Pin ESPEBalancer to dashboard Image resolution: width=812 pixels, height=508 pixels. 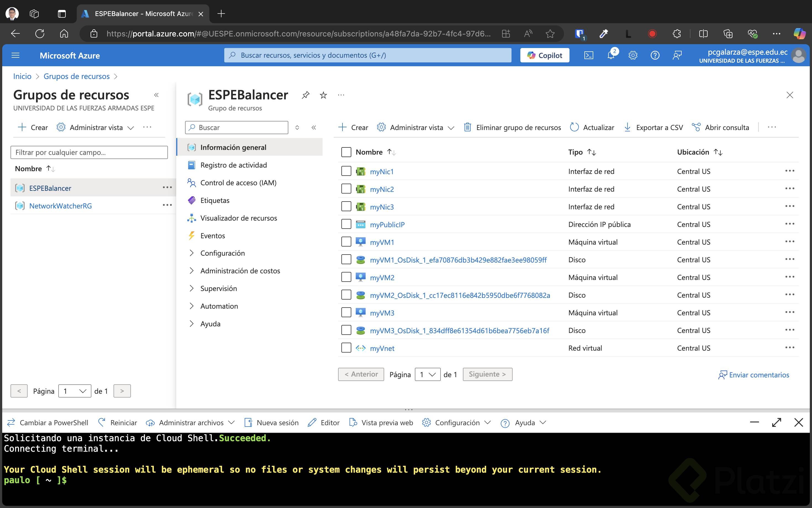(x=305, y=95)
